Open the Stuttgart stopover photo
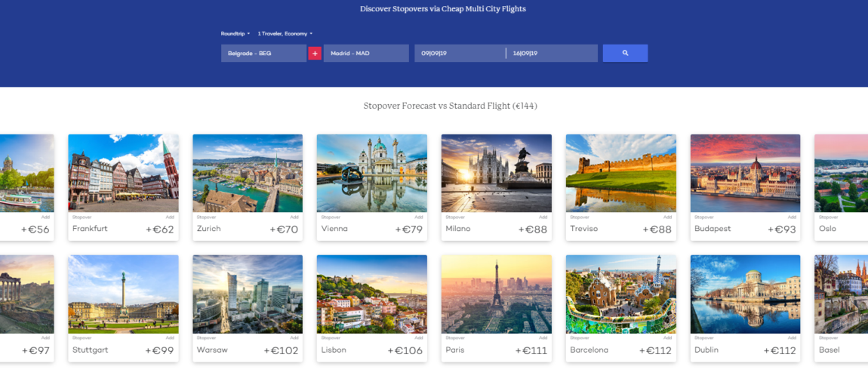This screenshot has width=868, height=370. click(124, 294)
